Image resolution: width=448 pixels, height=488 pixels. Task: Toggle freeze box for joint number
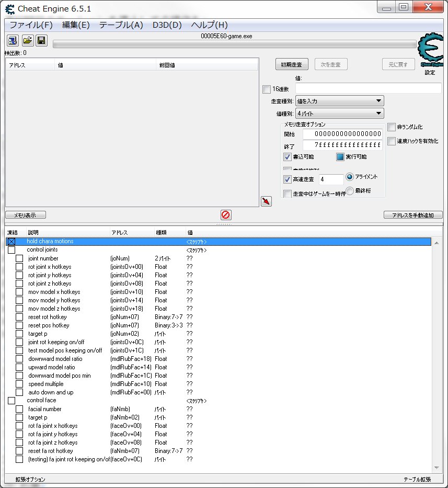(19, 258)
